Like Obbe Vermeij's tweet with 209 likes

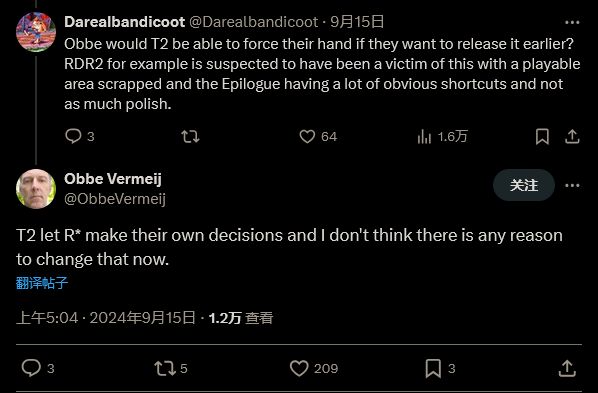click(299, 368)
